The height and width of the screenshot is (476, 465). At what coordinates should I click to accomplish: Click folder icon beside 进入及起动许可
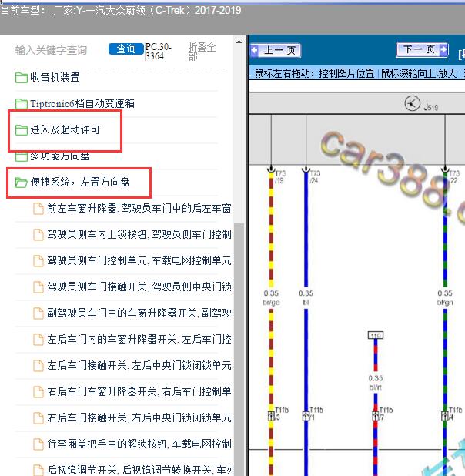pyautogui.click(x=22, y=130)
